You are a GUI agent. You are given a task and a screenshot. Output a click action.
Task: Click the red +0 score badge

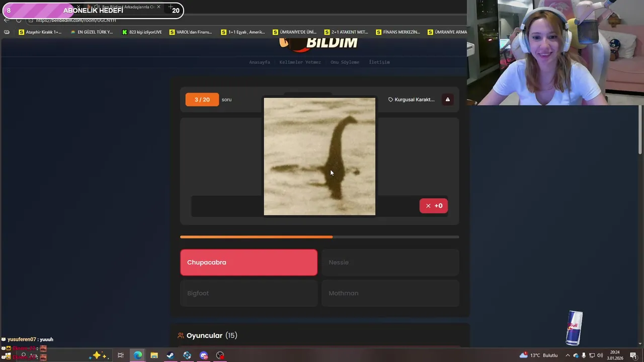(434, 206)
